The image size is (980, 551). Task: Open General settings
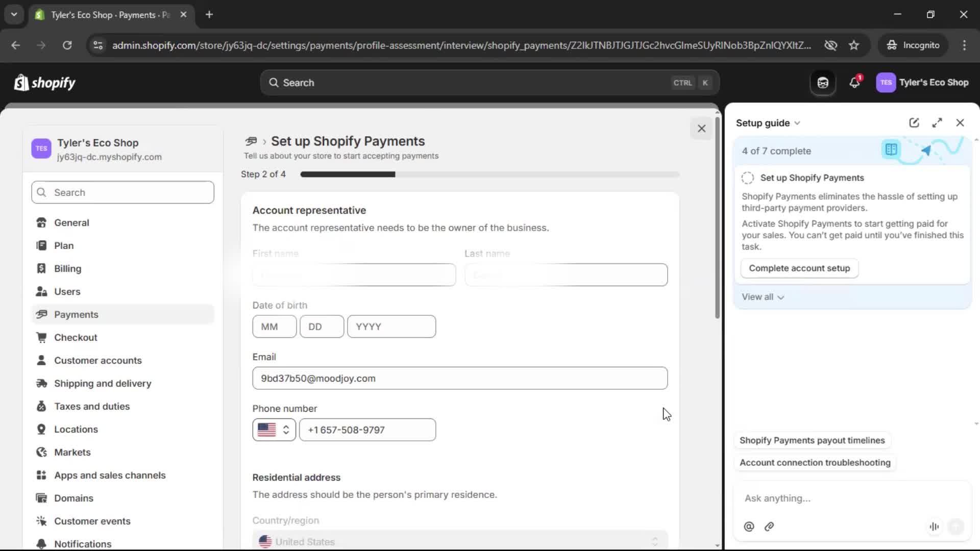(122, 223)
